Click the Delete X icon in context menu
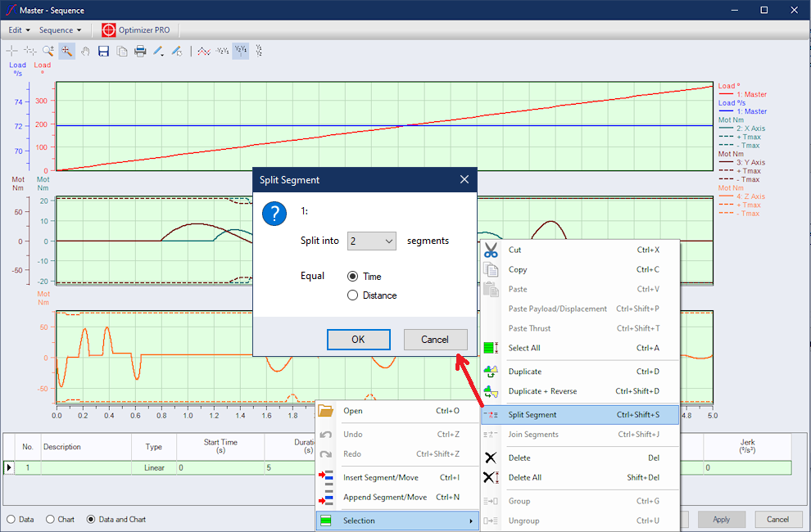811x532 pixels. pyautogui.click(x=491, y=458)
